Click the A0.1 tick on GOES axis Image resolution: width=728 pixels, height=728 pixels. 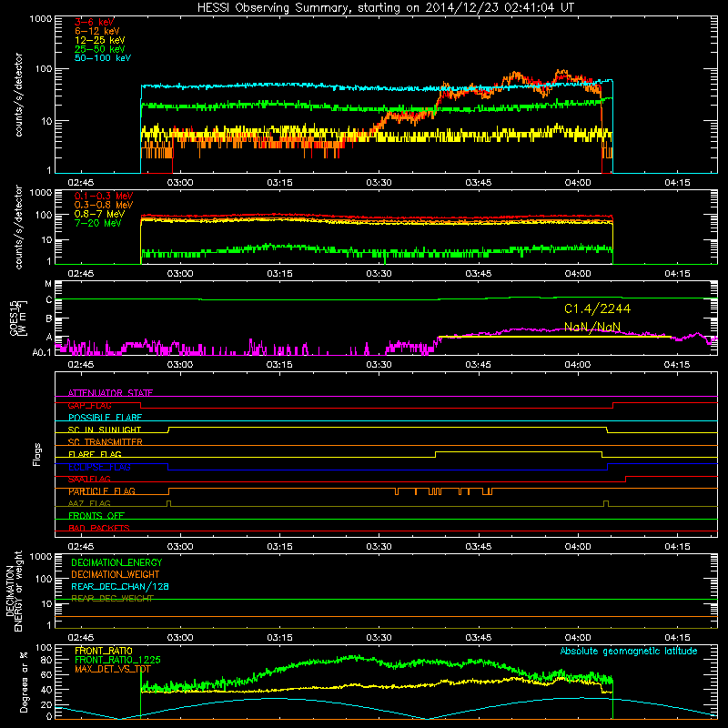(x=42, y=352)
